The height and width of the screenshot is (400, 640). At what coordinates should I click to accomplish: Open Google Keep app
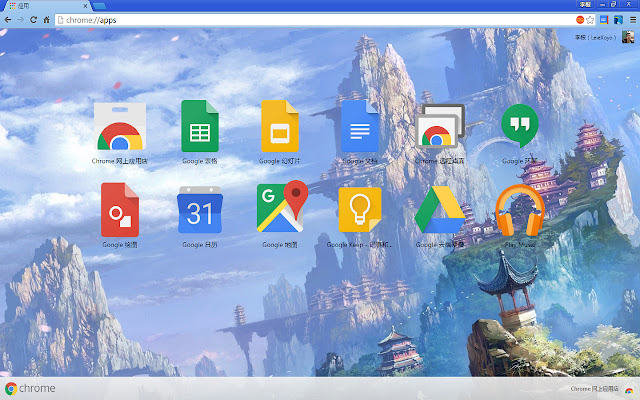point(360,210)
